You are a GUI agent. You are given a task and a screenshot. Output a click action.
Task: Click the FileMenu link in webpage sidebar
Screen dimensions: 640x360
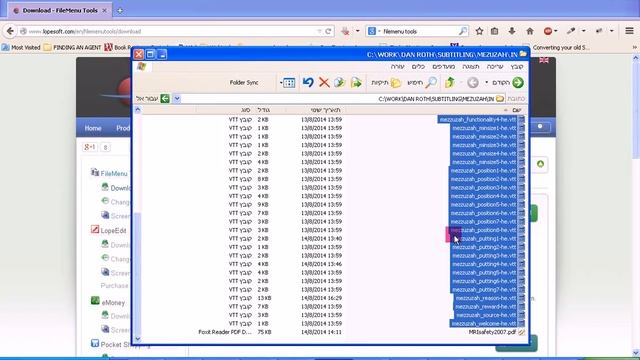pos(114,173)
